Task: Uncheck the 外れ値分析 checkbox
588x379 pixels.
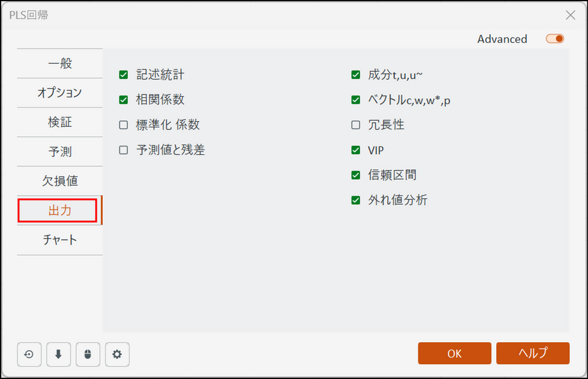Action: coord(356,200)
